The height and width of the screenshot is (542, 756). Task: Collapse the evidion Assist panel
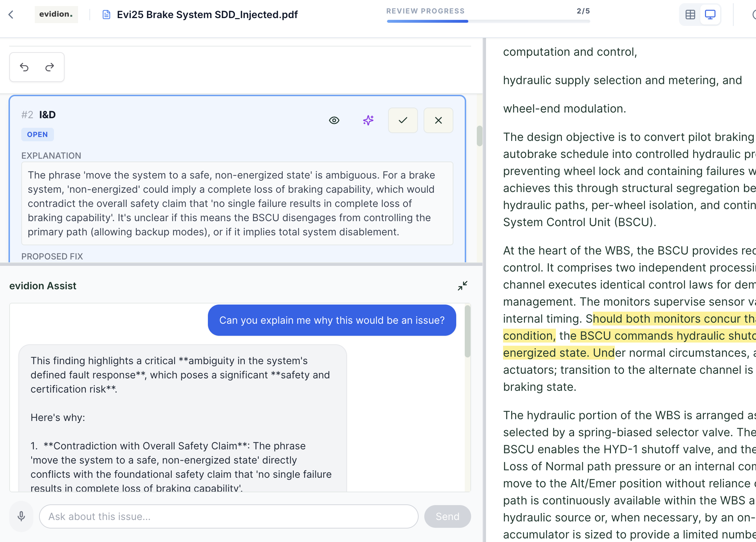coord(462,286)
